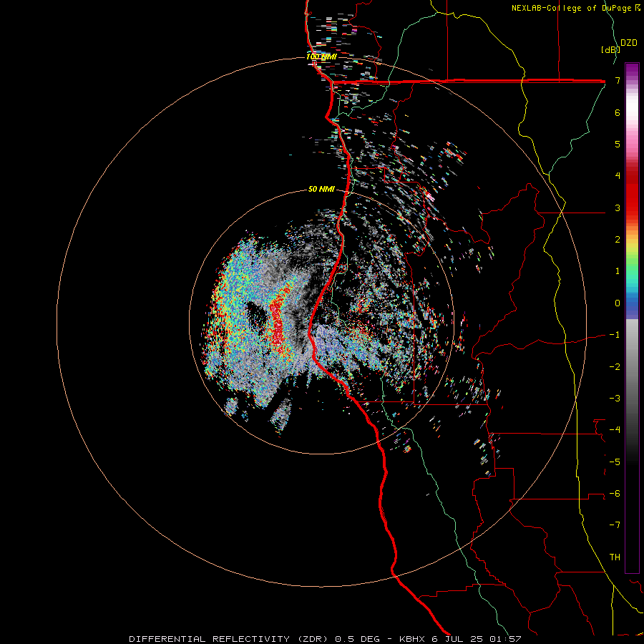This screenshot has height=644, width=644.
Task: Click the vertical ZDR color bar
Action: (x=632, y=318)
